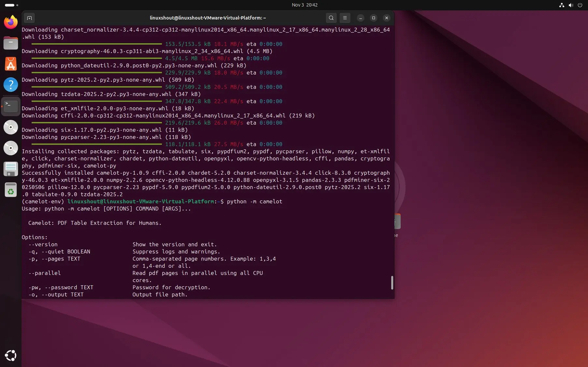This screenshot has height=367, width=588.
Task: Click the 'Downloading pytz-2025.2' line
Action: click(x=108, y=80)
